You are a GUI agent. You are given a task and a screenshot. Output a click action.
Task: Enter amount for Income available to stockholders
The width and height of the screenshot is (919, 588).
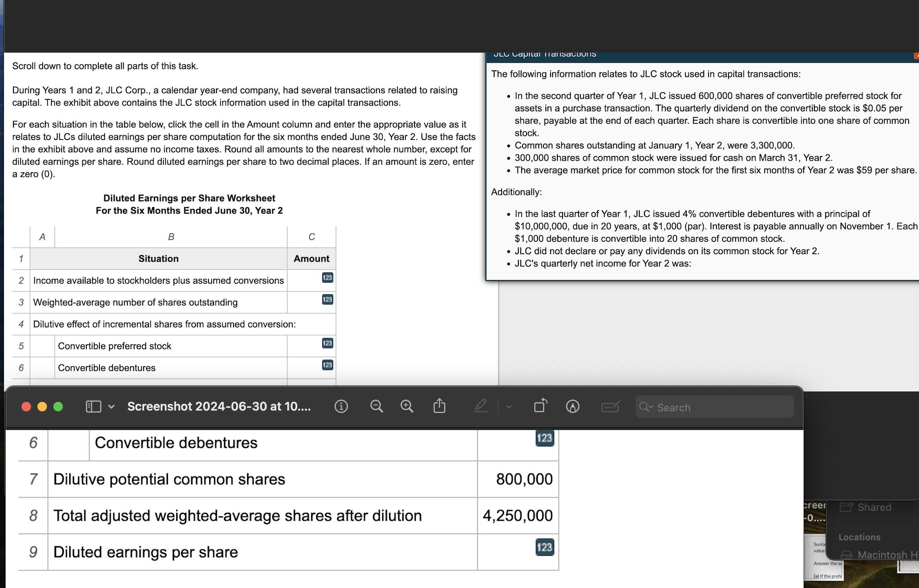click(x=311, y=280)
